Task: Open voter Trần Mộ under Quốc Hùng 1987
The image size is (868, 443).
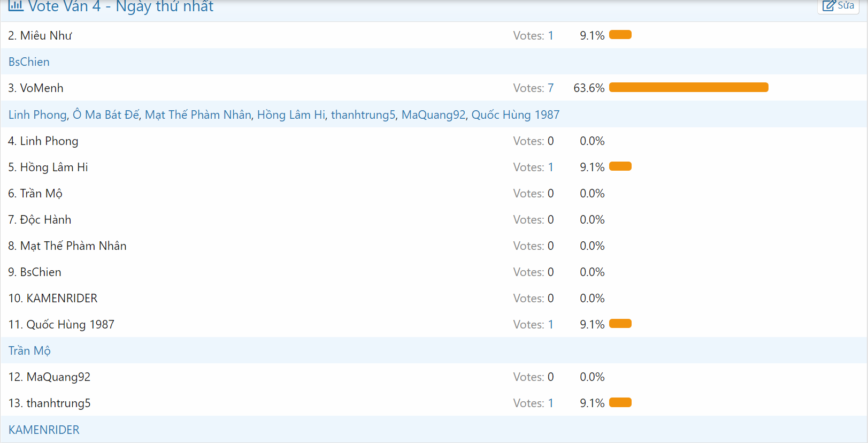Action: (x=29, y=351)
